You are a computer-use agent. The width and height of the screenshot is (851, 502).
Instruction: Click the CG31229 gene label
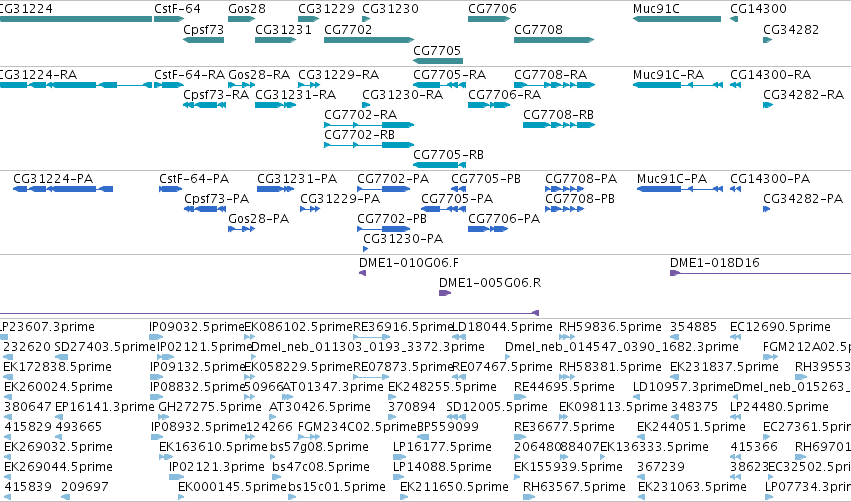pyautogui.click(x=326, y=9)
